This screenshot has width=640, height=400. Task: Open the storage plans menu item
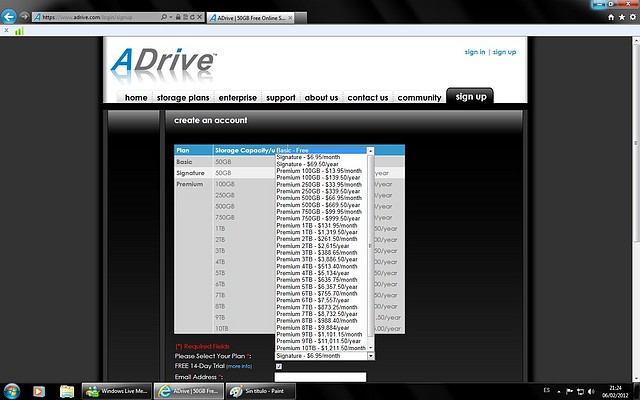coord(183,98)
